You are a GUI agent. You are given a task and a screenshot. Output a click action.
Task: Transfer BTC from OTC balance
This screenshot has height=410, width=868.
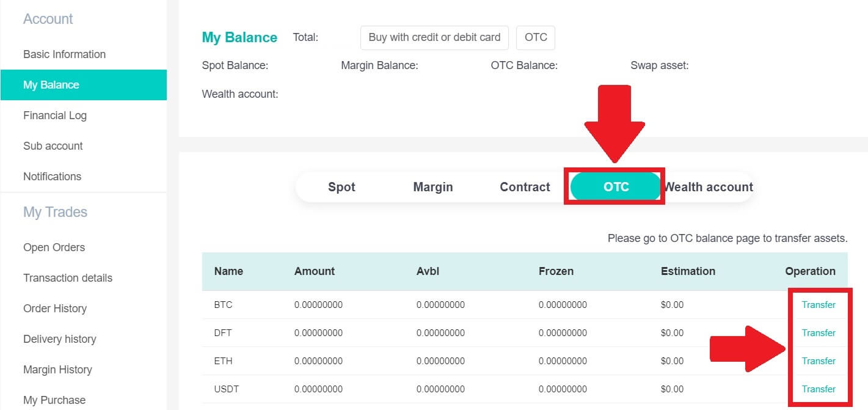[x=819, y=304]
